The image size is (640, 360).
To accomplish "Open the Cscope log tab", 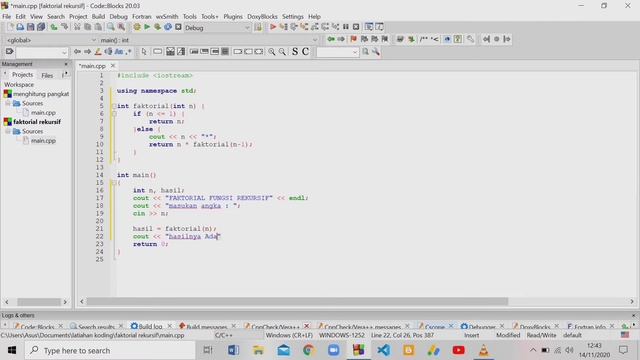I will 435,327.
